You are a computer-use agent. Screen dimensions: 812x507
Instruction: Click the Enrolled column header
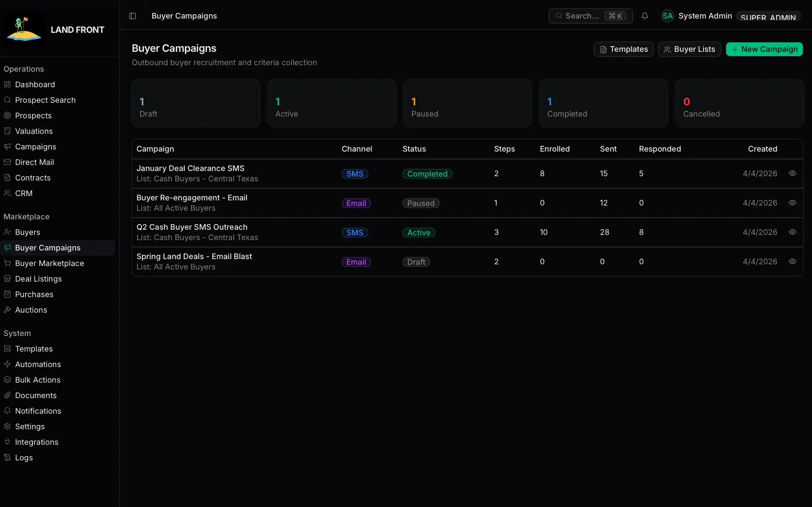point(555,149)
